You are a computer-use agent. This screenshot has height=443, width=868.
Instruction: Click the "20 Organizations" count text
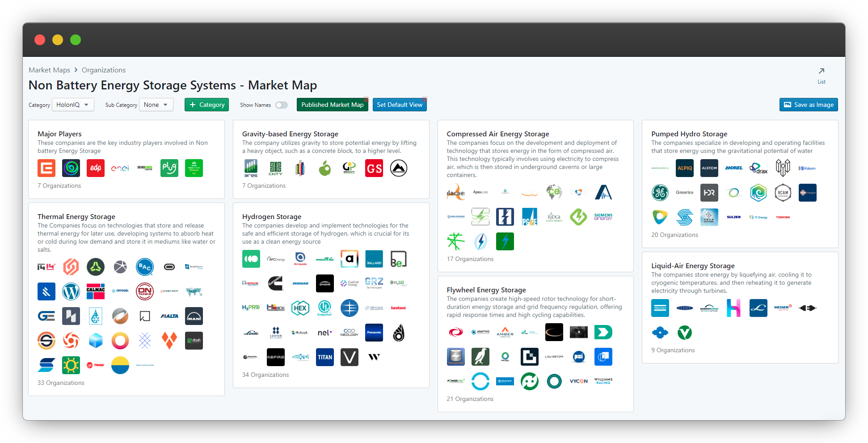click(674, 235)
